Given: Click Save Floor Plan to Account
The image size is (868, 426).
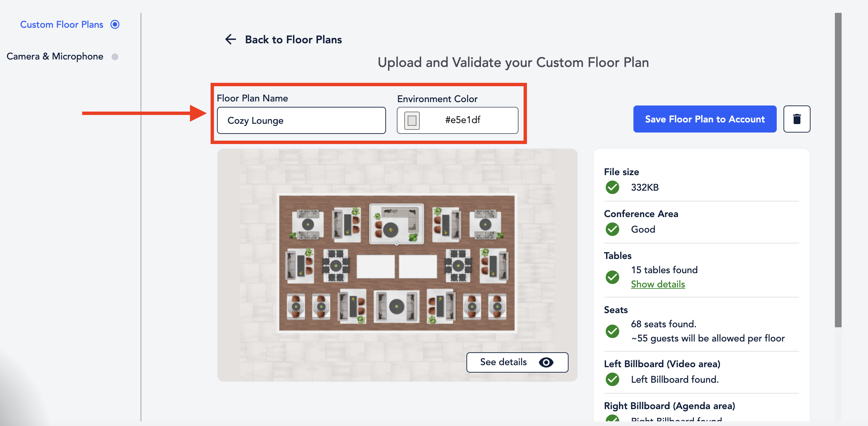Looking at the screenshot, I should 705,119.
